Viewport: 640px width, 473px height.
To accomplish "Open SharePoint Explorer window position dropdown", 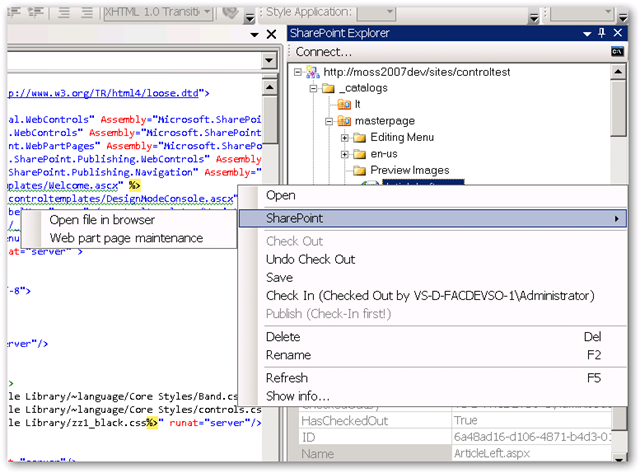I will pyautogui.click(x=587, y=34).
